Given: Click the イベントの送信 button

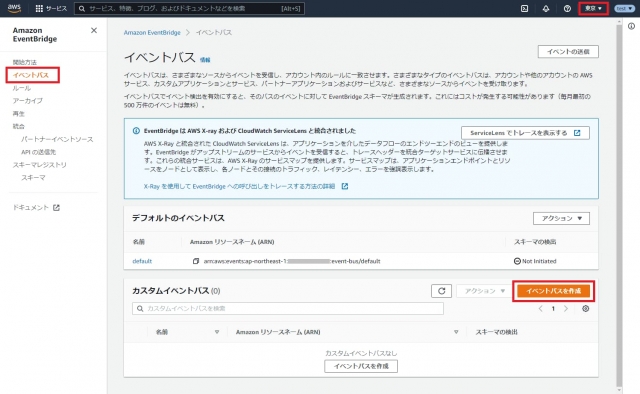Looking at the screenshot, I should tap(568, 51).
